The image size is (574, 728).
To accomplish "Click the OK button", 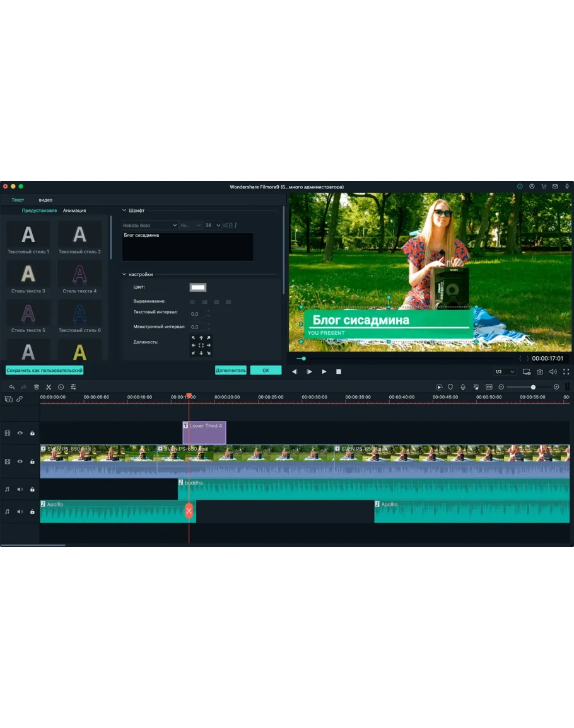I will click(x=266, y=371).
